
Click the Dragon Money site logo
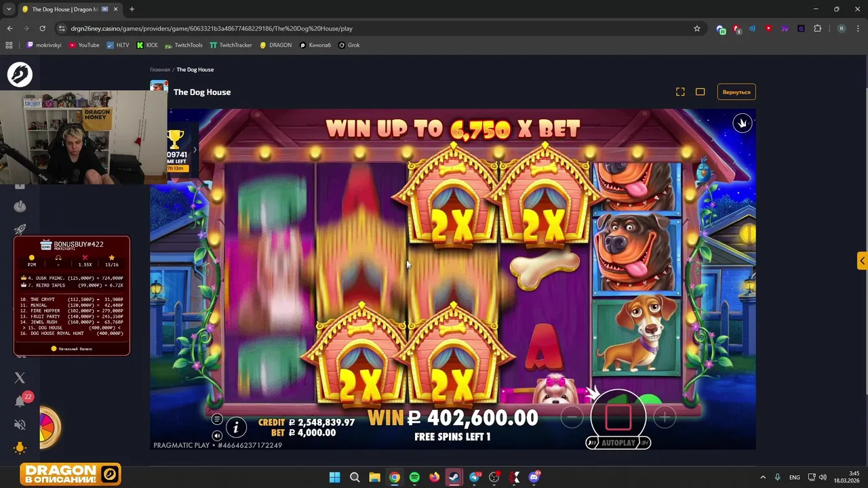point(20,75)
